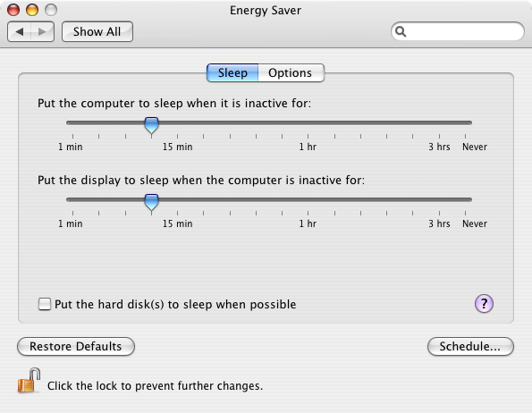Click the magnifying glass search icon
The image size is (532, 413).
[401, 31]
